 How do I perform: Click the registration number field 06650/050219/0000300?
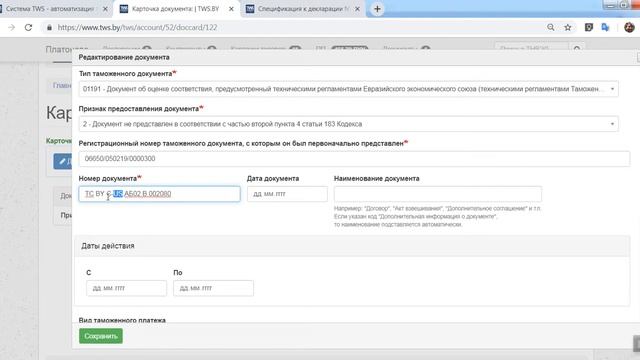pyautogui.click(x=354, y=159)
